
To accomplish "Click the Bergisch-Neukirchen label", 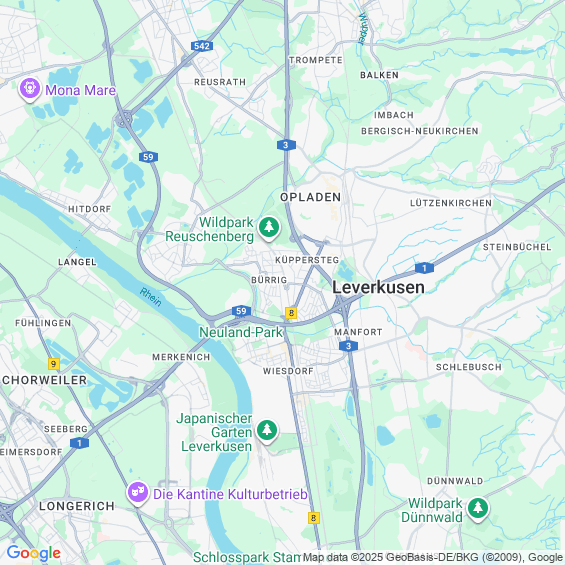I will tap(420, 131).
